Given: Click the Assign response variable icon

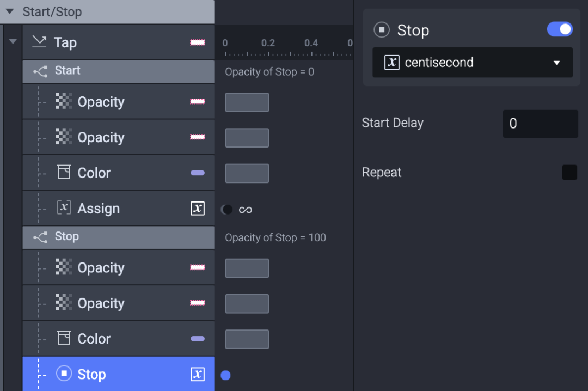Looking at the screenshot, I should click(x=64, y=207).
